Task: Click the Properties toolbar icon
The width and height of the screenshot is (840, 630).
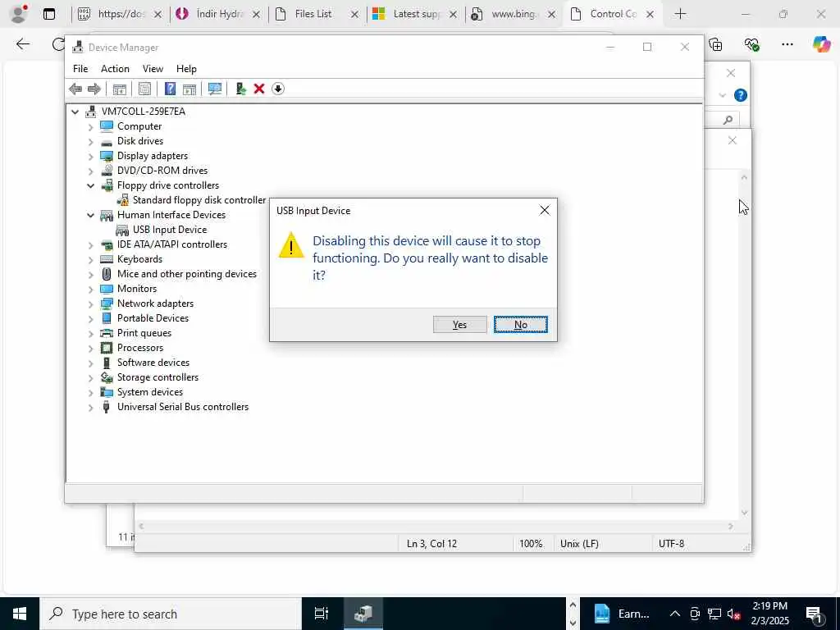Action: click(144, 89)
